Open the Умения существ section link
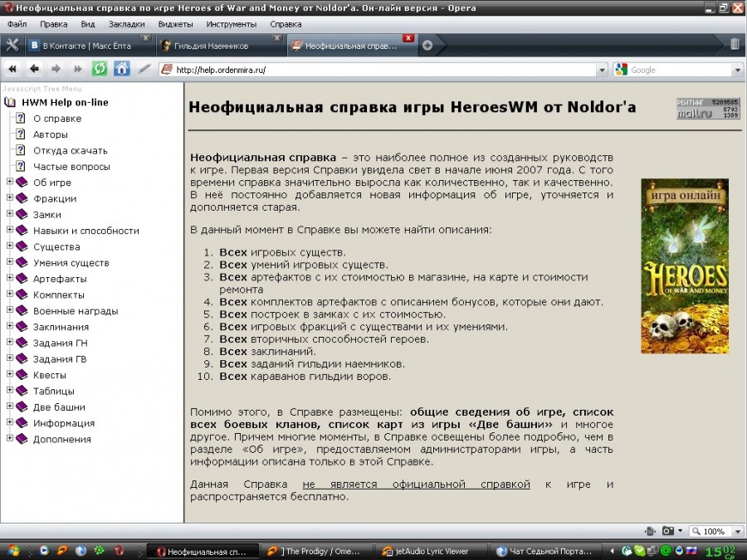The image size is (747, 560). point(71,263)
